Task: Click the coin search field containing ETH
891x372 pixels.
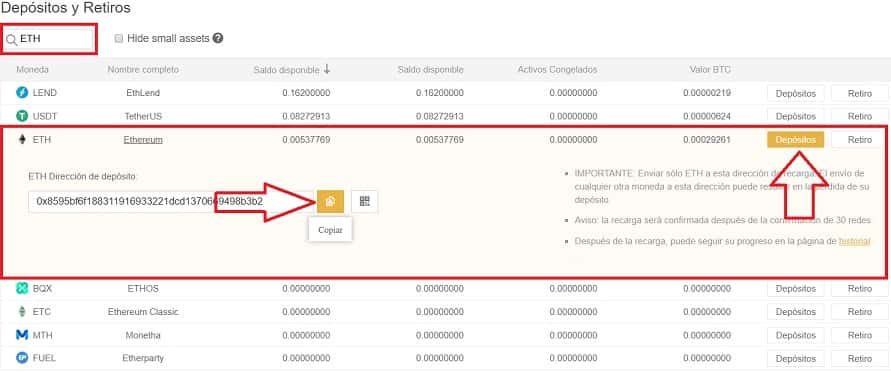Action: tap(48, 39)
